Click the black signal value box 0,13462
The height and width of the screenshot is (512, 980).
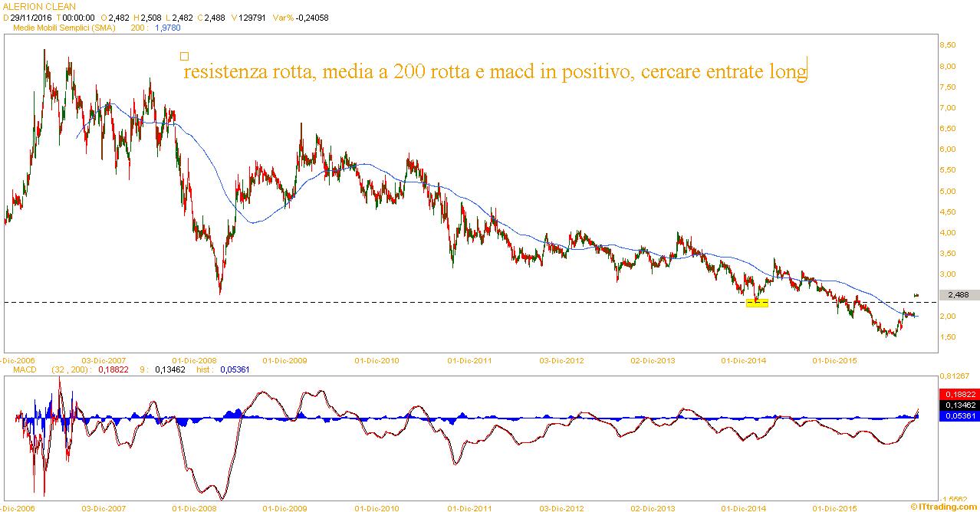point(959,405)
